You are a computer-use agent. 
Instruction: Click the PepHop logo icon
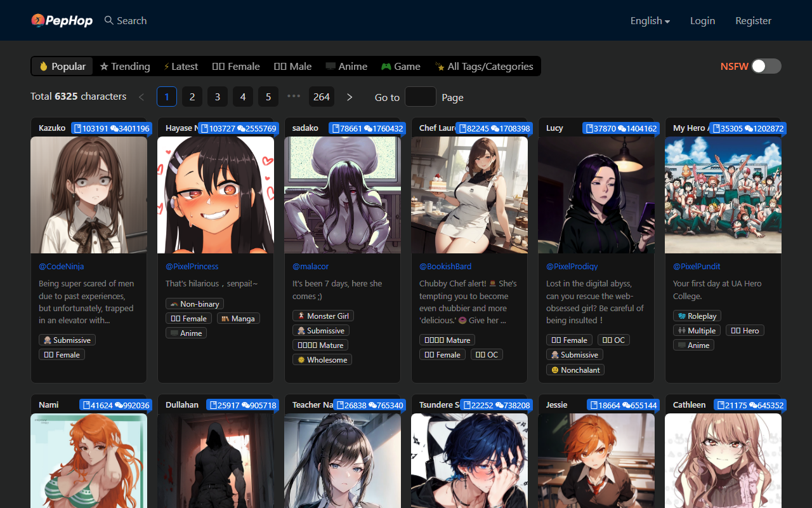[38, 21]
